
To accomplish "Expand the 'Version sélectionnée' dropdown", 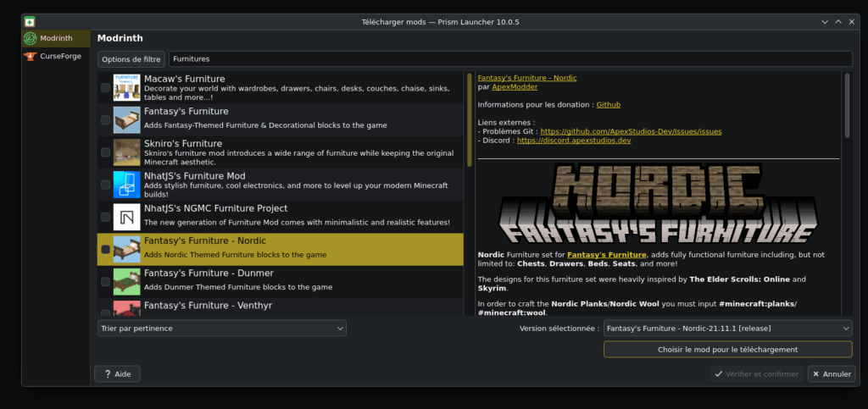I will [727, 329].
